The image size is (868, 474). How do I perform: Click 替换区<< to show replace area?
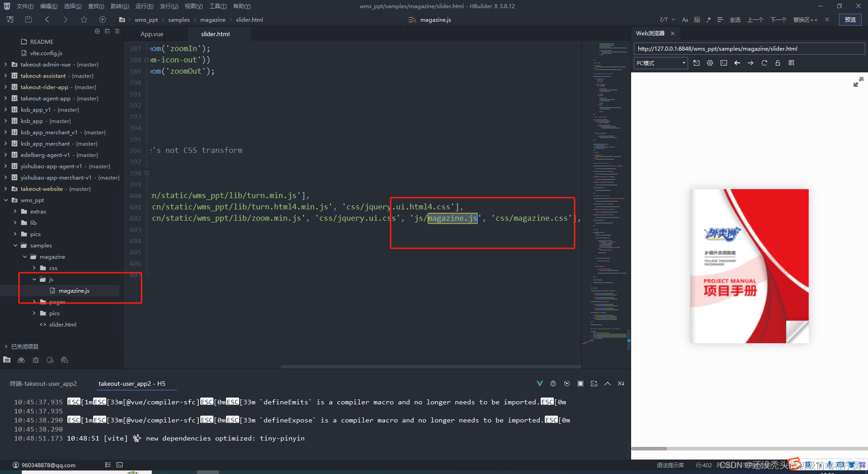[805, 19]
